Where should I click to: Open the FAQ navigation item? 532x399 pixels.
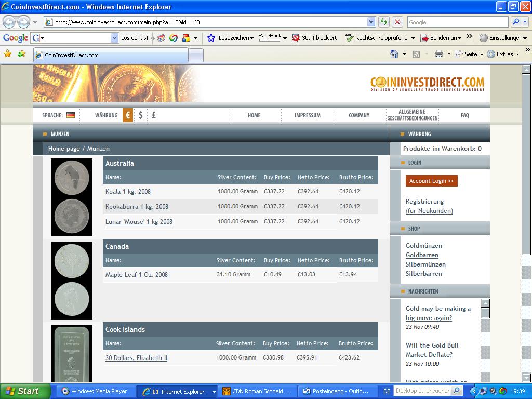pos(465,115)
